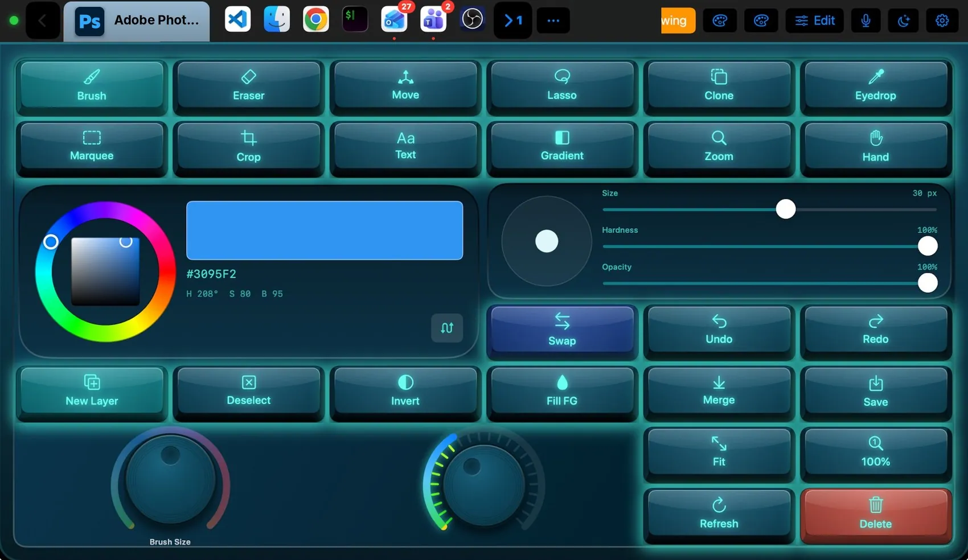Activate the Move tool

(x=405, y=86)
